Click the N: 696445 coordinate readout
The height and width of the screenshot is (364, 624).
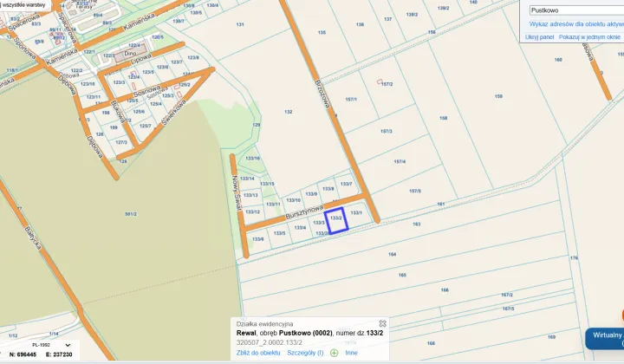(23, 354)
